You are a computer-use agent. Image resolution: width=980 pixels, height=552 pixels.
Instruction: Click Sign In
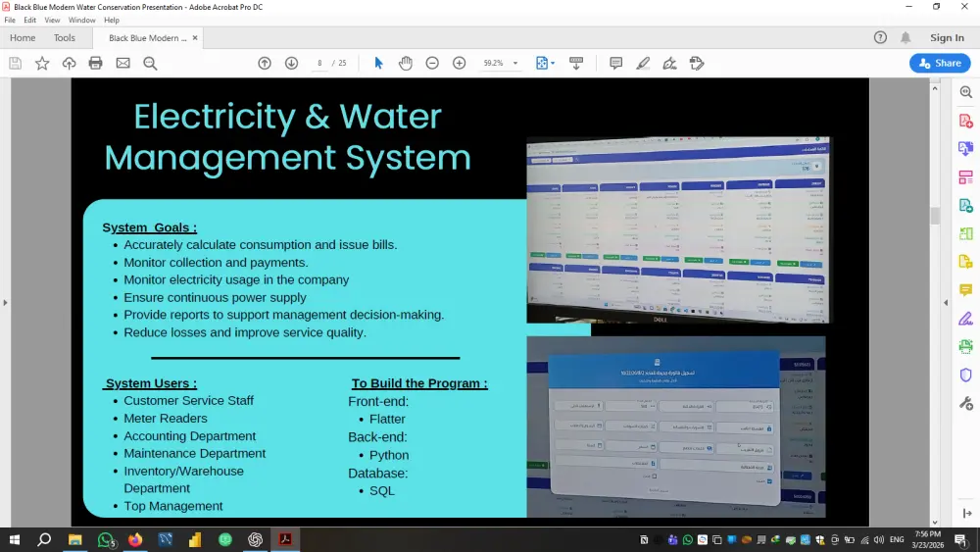pos(947,37)
